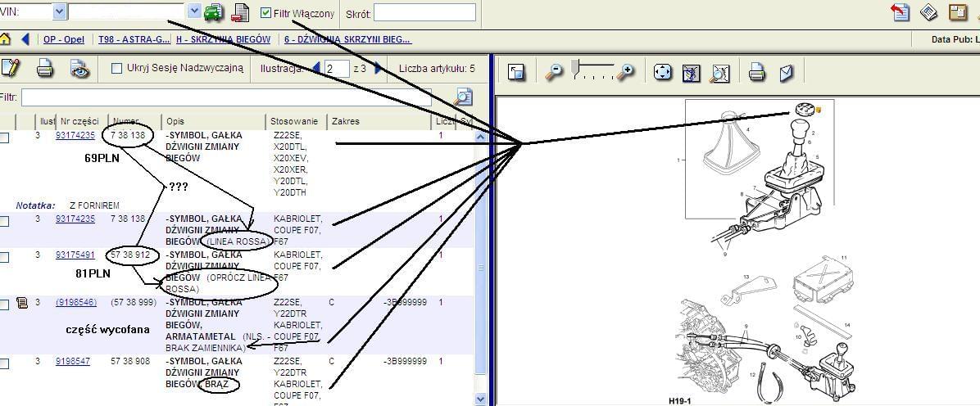Open the VIN type dropdown
This screenshot has height=406, width=980.
pyautogui.click(x=59, y=11)
